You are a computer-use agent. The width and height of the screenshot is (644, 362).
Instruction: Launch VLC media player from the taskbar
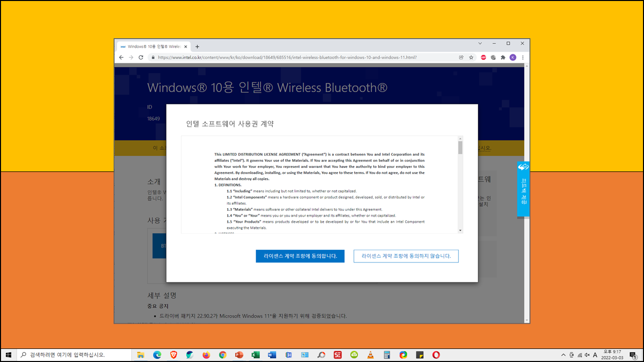370,355
